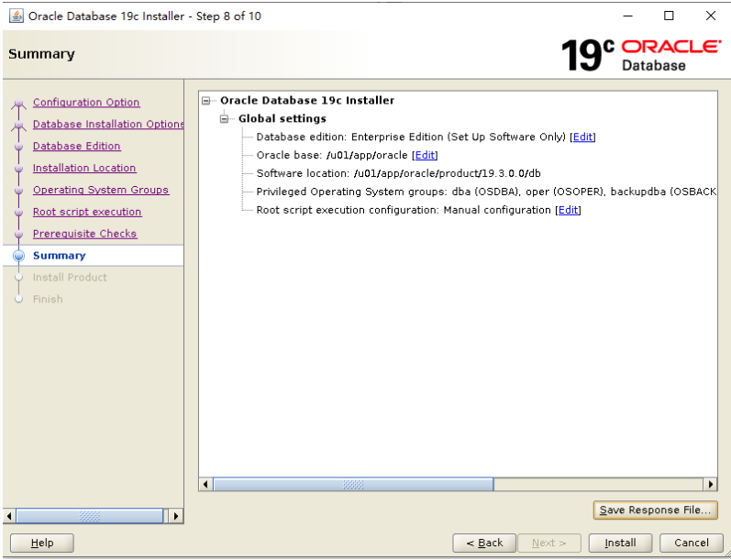Viewport: 731px width, 560px height.
Task: Click the Configuration Option step marker
Action: click(18, 103)
